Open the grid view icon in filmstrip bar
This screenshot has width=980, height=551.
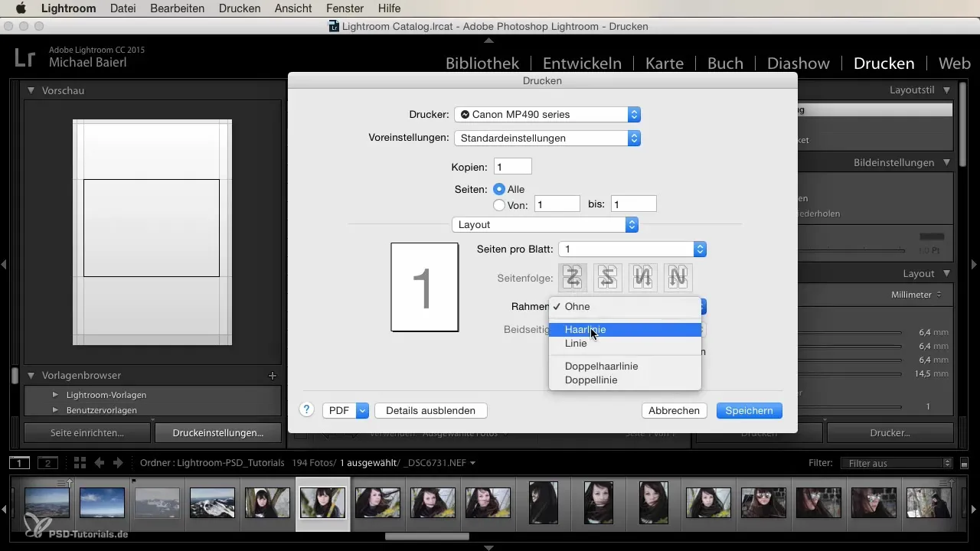[80, 462]
